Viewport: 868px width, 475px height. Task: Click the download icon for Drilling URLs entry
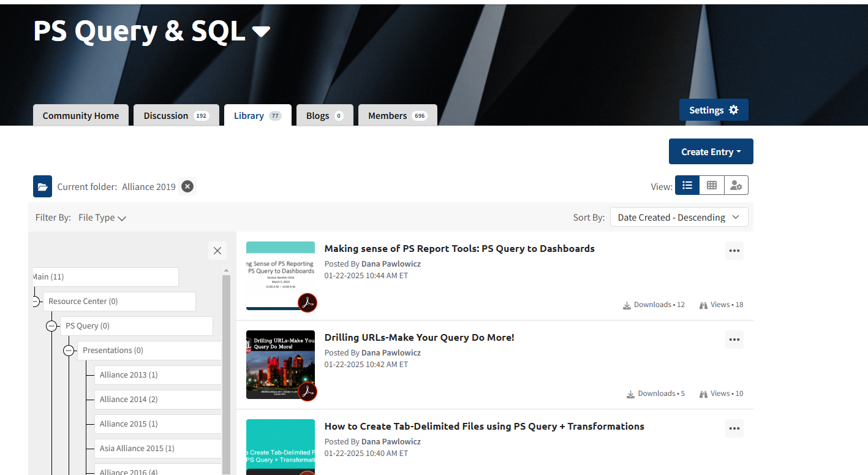[x=630, y=394]
